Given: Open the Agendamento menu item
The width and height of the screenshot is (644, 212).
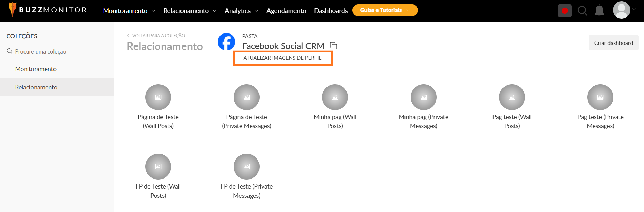Looking at the screenshot, I should click(286, 11).
